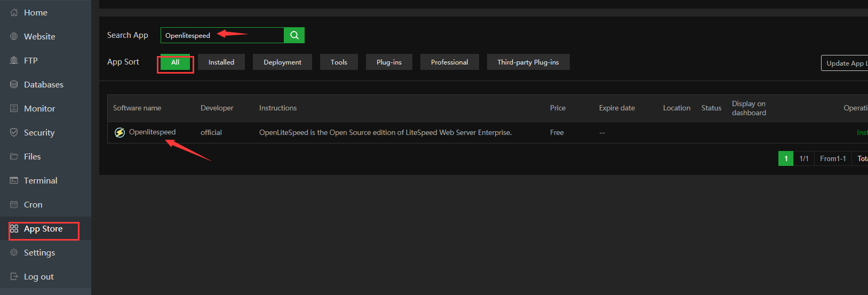868x295 pixels.
Task: Click the Files folder icon
Action: (x=14, y=156)
